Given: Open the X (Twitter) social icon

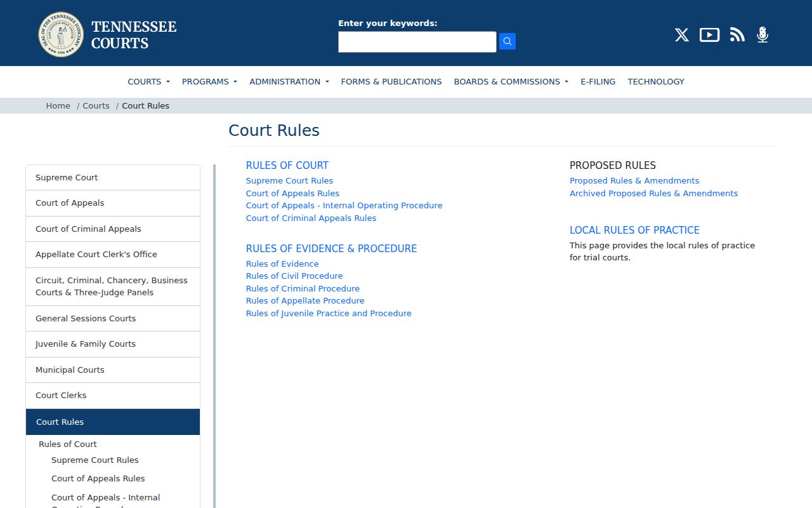Looking at the screenshot, I should pyautogui.click(x=682, y=35).
